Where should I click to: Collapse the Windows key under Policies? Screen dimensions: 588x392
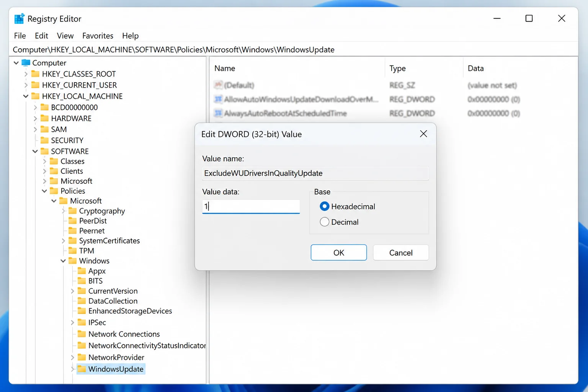63,261
